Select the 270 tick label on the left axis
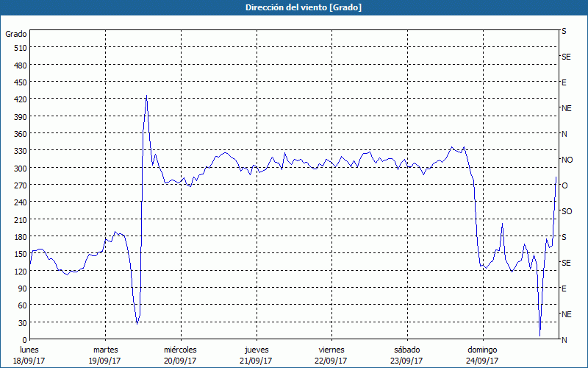588x368 pixels. (19, 185)
